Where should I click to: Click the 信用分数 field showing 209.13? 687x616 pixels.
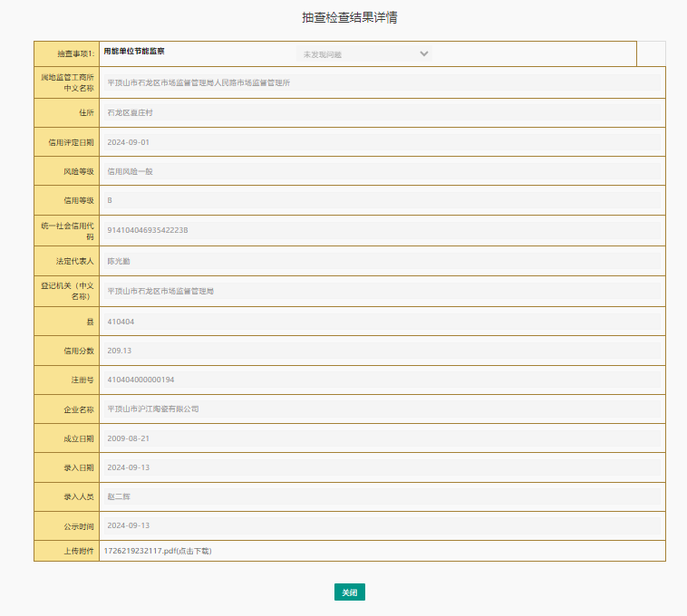[x=382, y=351]
